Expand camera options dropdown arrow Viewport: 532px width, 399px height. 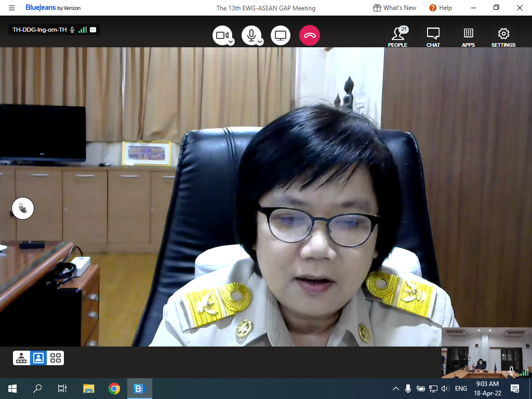231,42
